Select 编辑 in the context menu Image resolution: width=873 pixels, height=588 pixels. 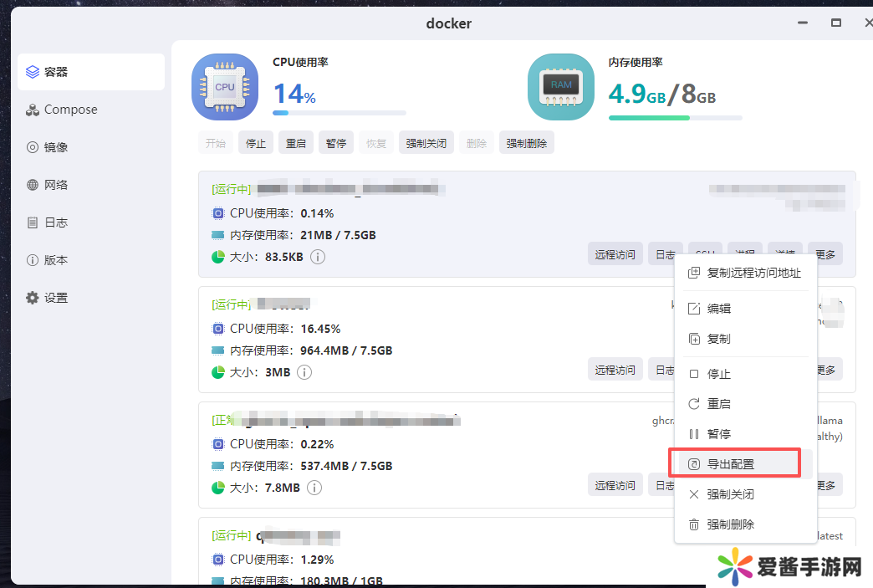718,309
